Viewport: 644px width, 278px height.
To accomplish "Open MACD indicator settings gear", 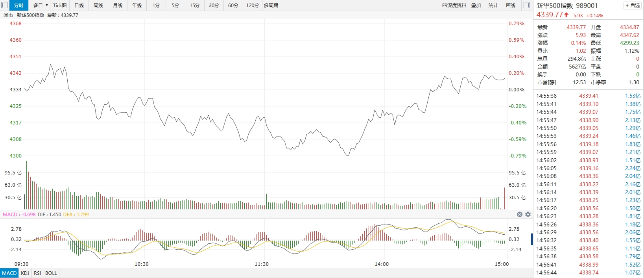I will click(x=528, y=215).
